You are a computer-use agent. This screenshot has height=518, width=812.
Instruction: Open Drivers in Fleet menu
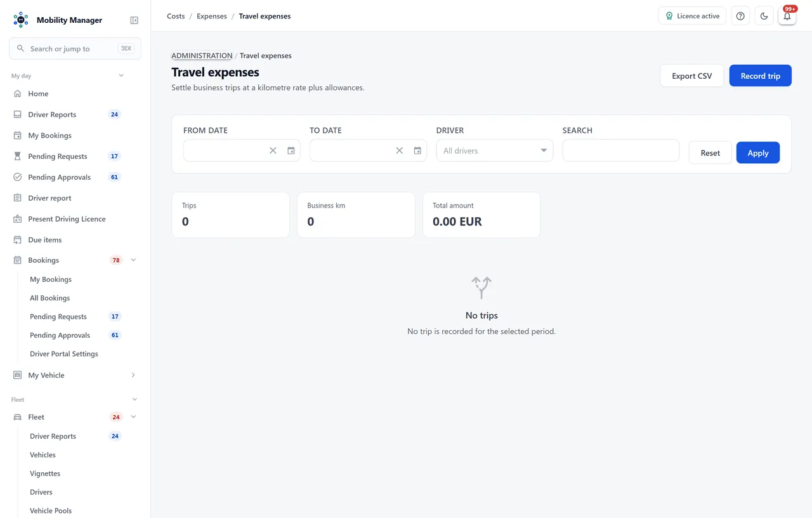tap(41, 492)
